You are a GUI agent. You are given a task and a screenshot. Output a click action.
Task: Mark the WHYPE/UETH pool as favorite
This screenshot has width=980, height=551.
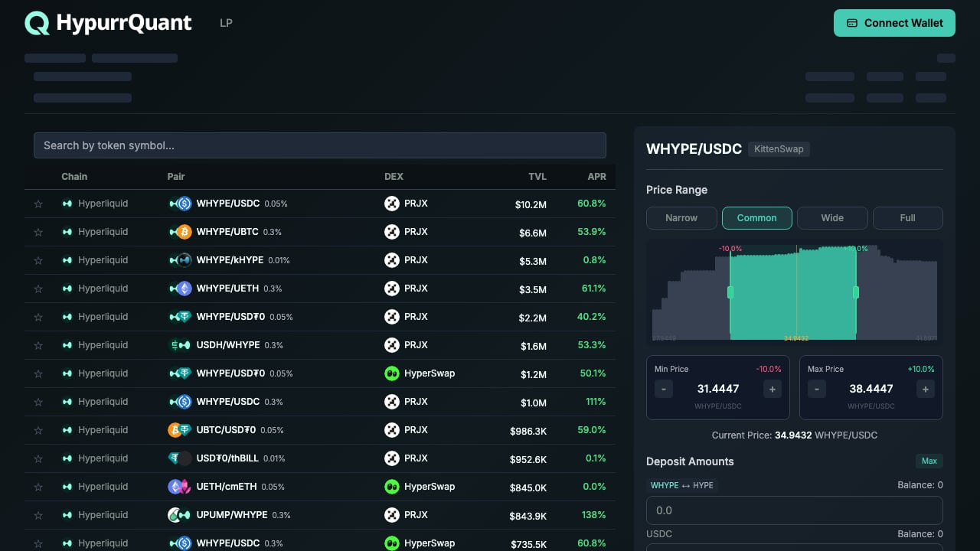[38, 289]
